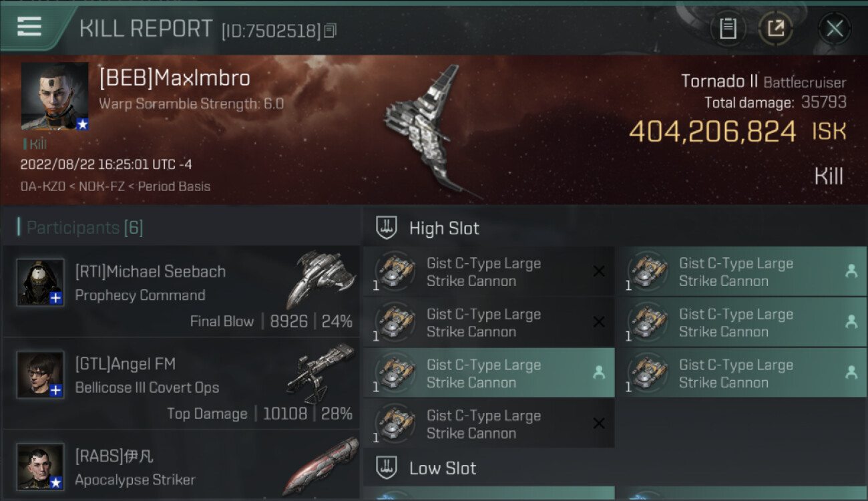
Task: Click the Apocalypse Striker ship icon
Action: [320, 466]
